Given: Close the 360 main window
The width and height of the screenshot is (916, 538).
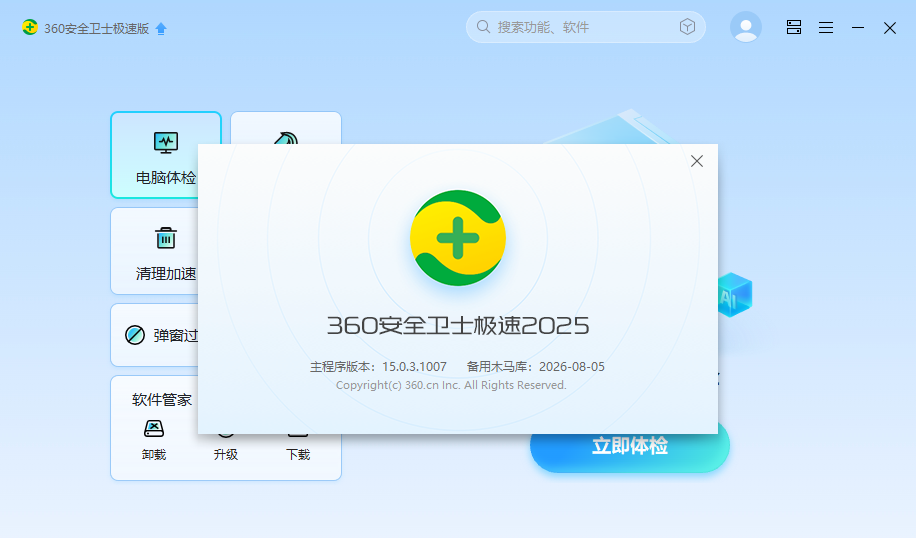Looking at the screenshot, I should coord(890,28).
